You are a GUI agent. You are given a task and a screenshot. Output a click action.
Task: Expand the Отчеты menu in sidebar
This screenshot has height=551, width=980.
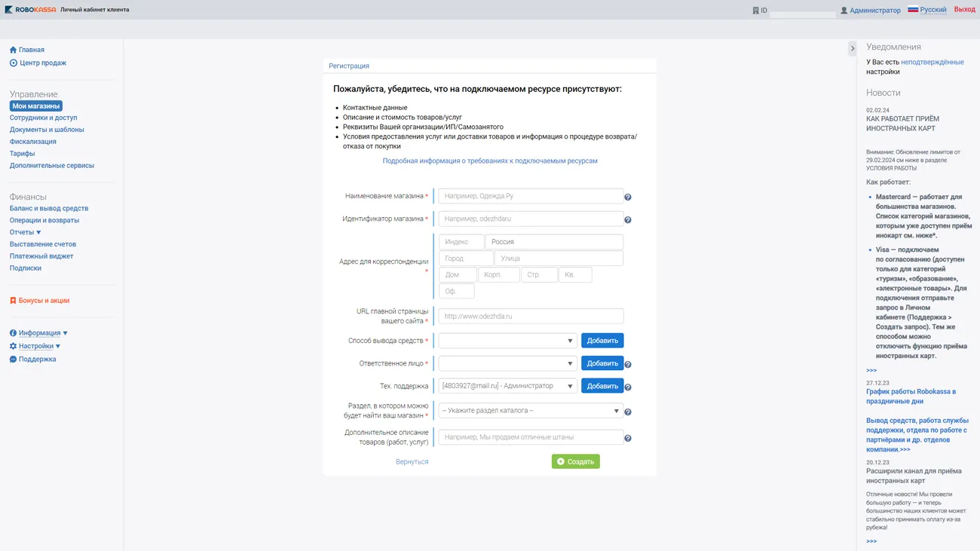26,232
